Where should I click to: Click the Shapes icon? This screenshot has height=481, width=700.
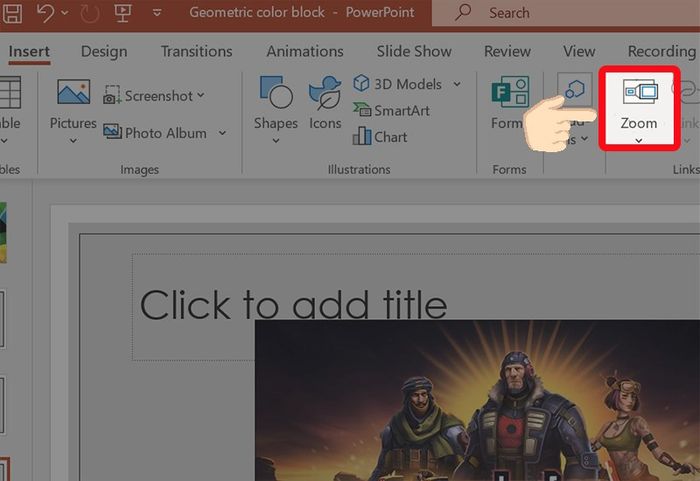pos(276,92)
